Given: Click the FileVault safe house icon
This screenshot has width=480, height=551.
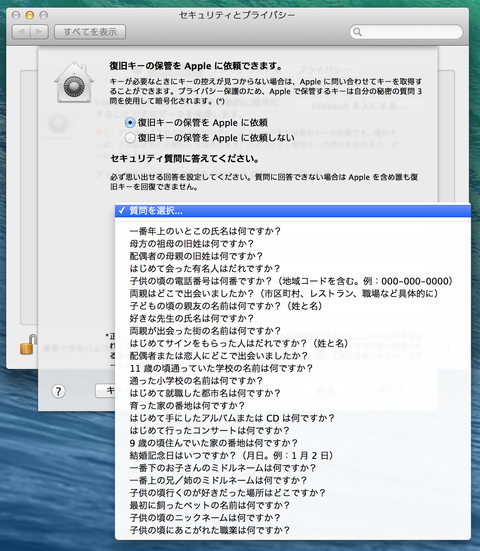Looking at the screenshot, I should [74, 82].
